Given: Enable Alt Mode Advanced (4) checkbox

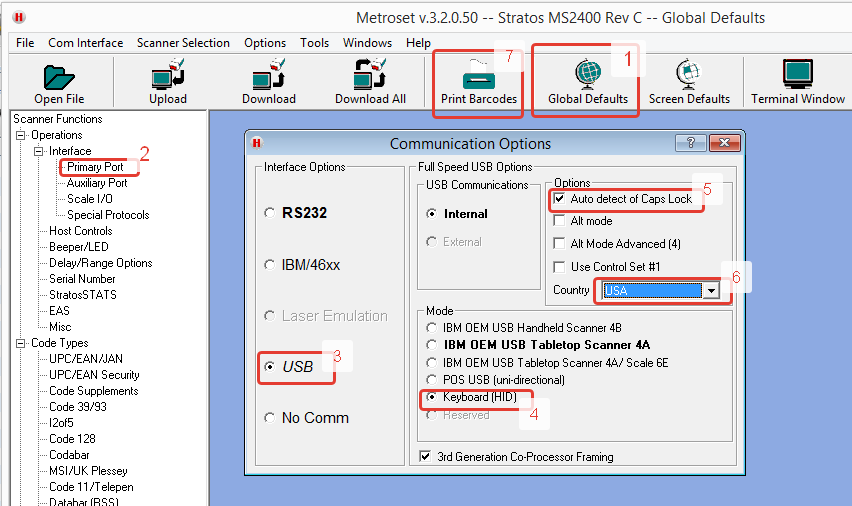Looking at the screenshot, I should point(559,243).
